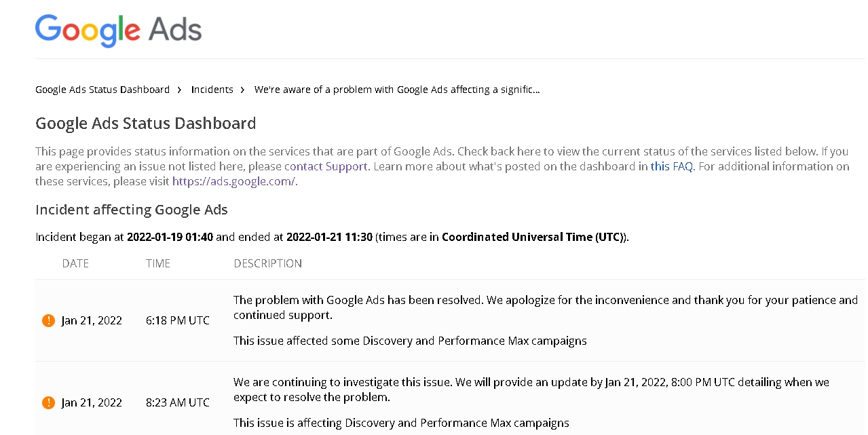Visit the https://ads.google.com/ link
Image resolution: width=868 pixels, height=435 pixels.
pos(233,181)
